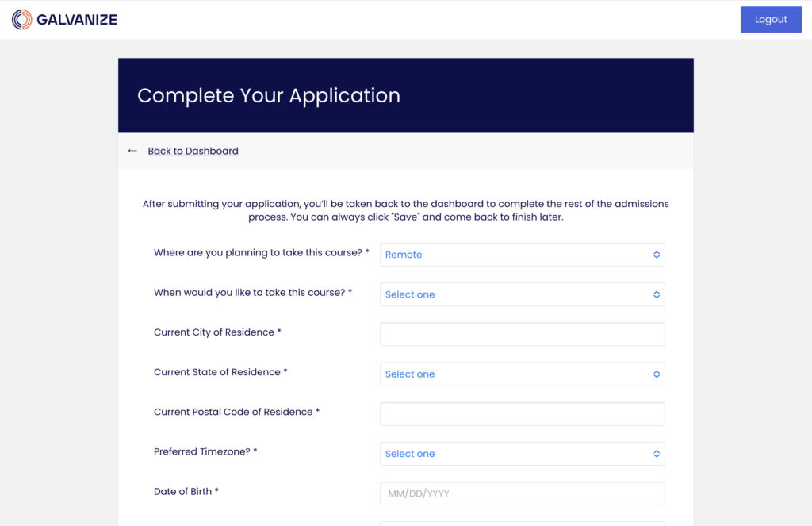Screen dimensions: 812x526
Task: Click the chevron arrows on the course timing dropdown
Action: (x=657, y=294)
